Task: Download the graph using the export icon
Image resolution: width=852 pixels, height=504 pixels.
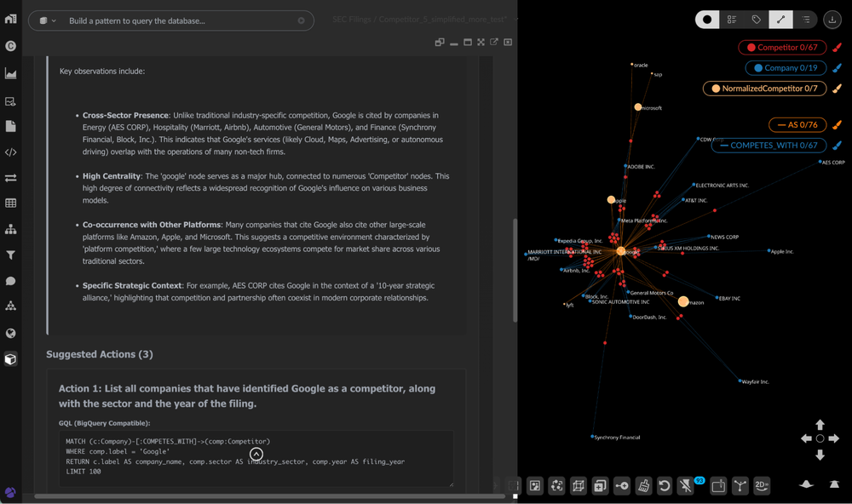Action: [x=832, y=20]
